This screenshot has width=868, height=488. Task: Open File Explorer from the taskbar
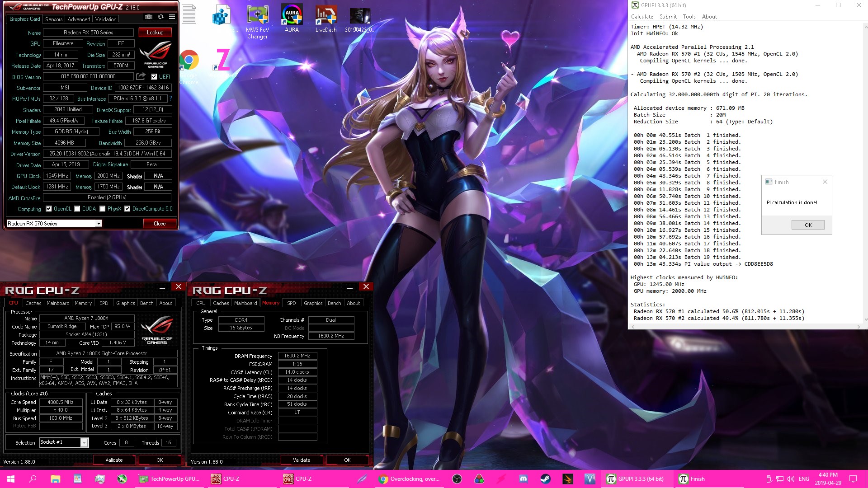(55, 479)
